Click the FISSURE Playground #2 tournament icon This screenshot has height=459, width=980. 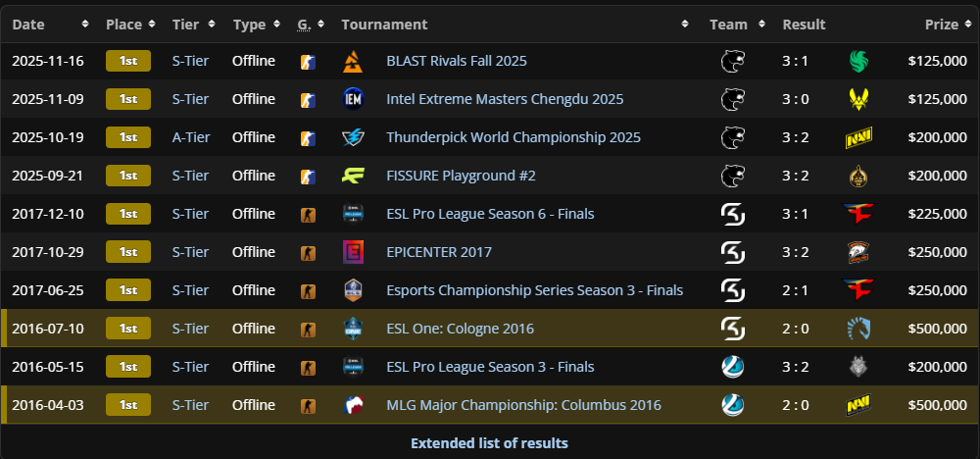click(x=353, y=176)
